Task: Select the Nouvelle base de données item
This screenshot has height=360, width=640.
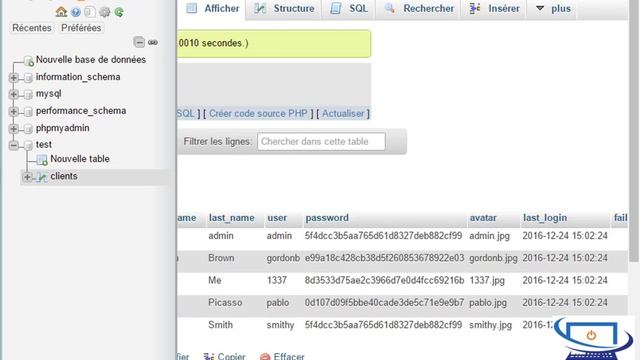Action: (91, 60)
